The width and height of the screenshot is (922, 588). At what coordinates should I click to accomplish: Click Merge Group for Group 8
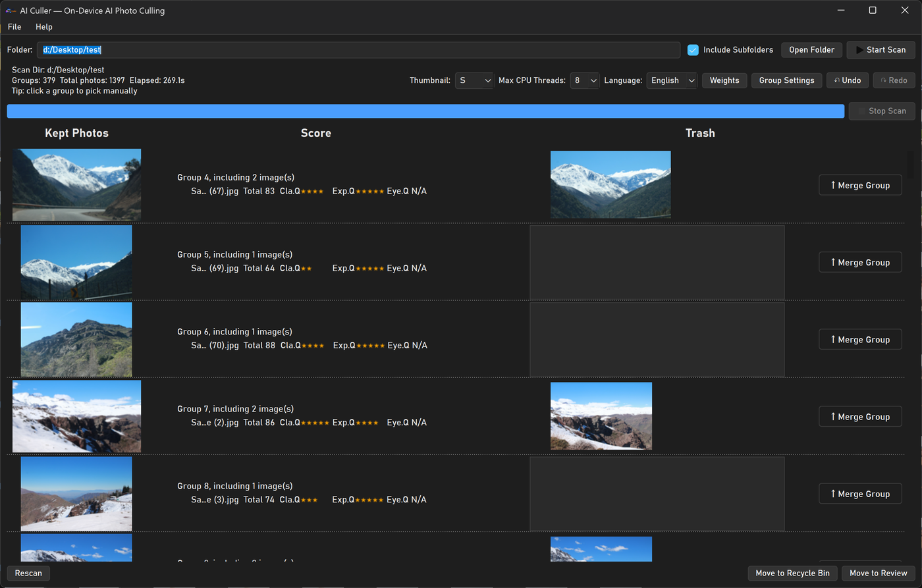pyautogui.click(x=860, y=494)
